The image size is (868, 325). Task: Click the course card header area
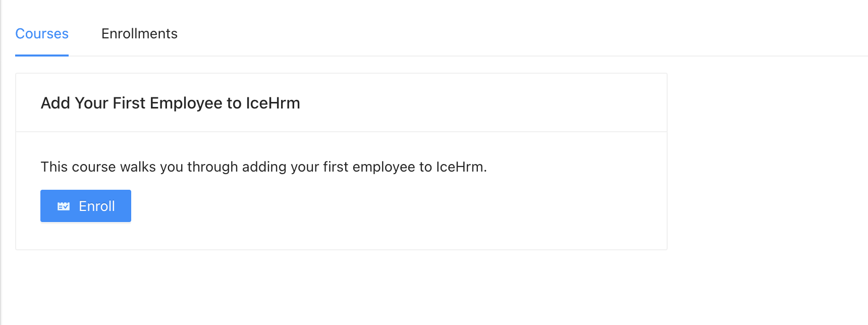click(342, 102)
